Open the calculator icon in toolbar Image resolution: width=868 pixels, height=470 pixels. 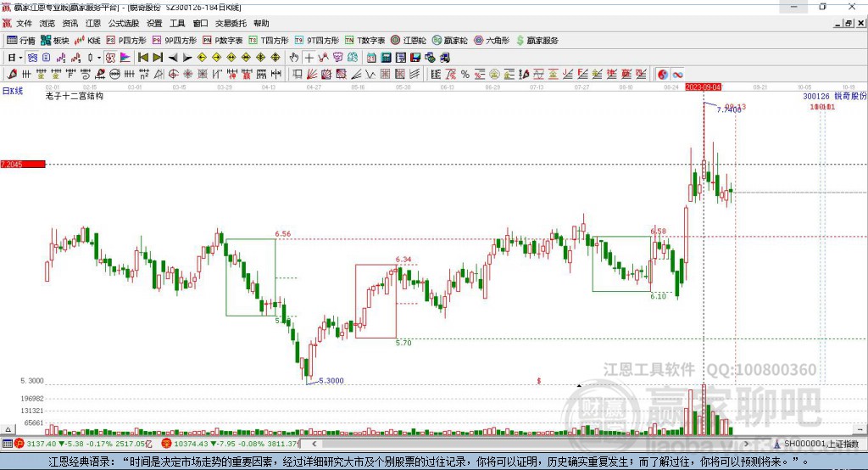(387, 58)
